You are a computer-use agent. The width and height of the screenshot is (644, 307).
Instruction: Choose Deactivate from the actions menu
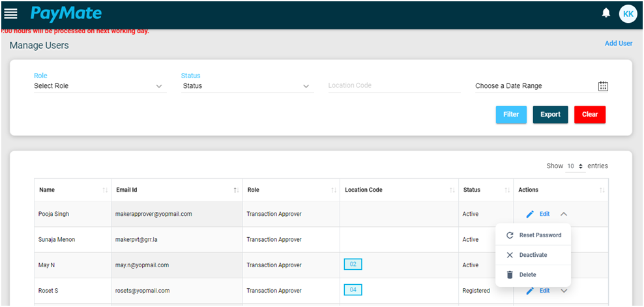(x=533, y=256)
